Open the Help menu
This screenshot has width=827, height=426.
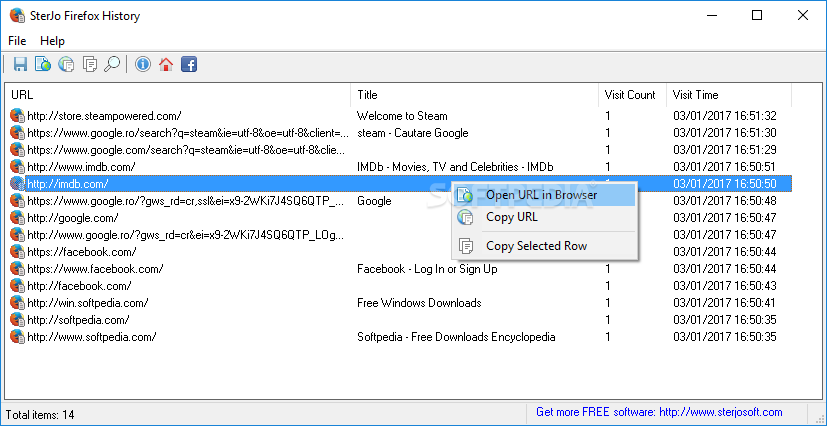(x=52, y=41)
